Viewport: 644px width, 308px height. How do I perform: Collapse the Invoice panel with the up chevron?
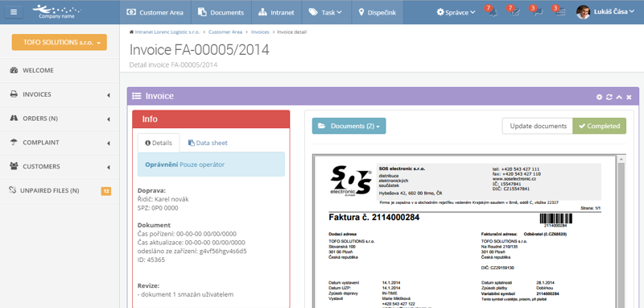619,97
